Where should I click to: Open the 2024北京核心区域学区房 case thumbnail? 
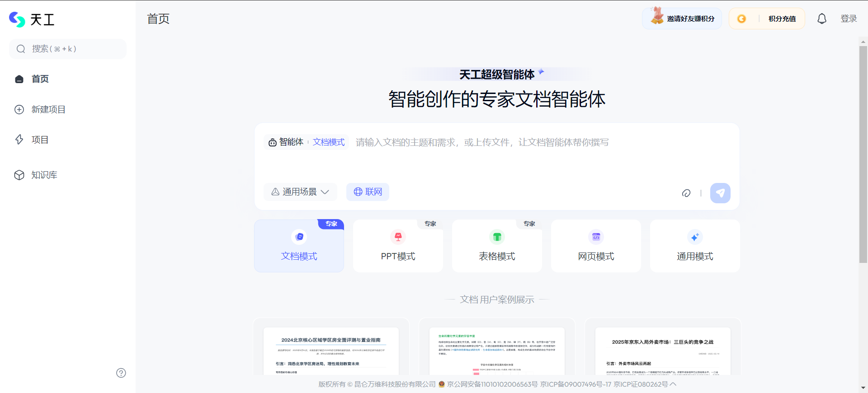tap(331, 347)
